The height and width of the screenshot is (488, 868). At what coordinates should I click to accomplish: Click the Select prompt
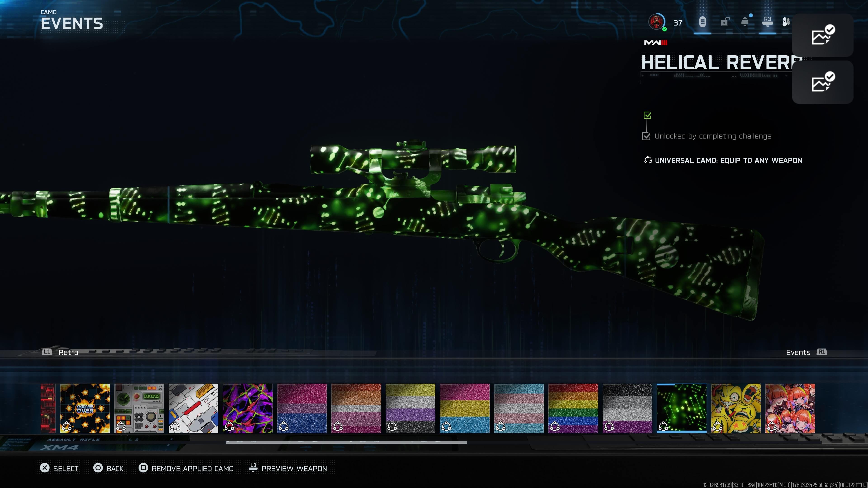pos(59,468)
